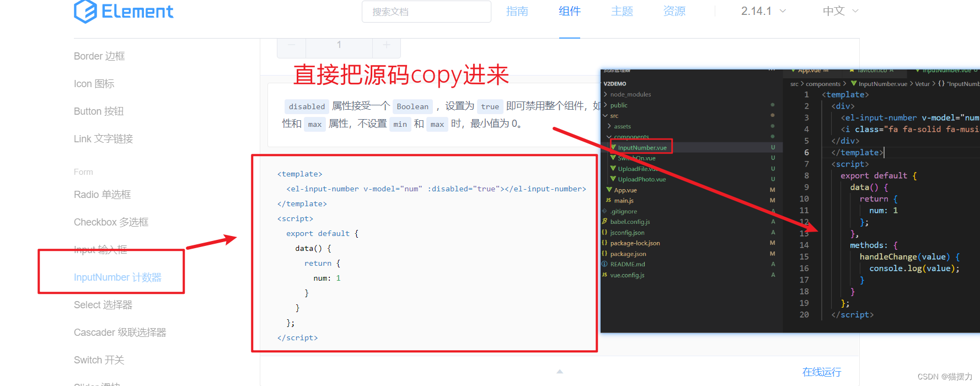Image resolution: width=980 pixels, height=386 pixels.
Task: Click Vue icon in editor breadcrumb
Action: click(854, 84)
